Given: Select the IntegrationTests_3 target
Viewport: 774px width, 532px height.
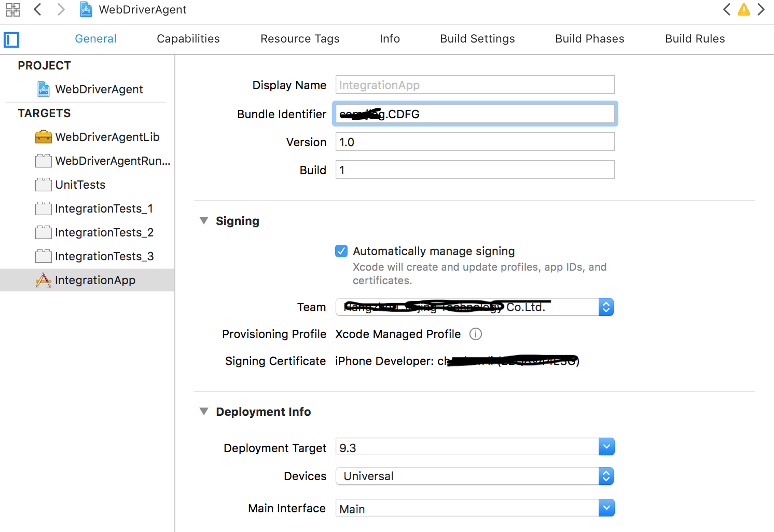Looking at the screenshot, I should pyautogui.click(x=87, y=256).
